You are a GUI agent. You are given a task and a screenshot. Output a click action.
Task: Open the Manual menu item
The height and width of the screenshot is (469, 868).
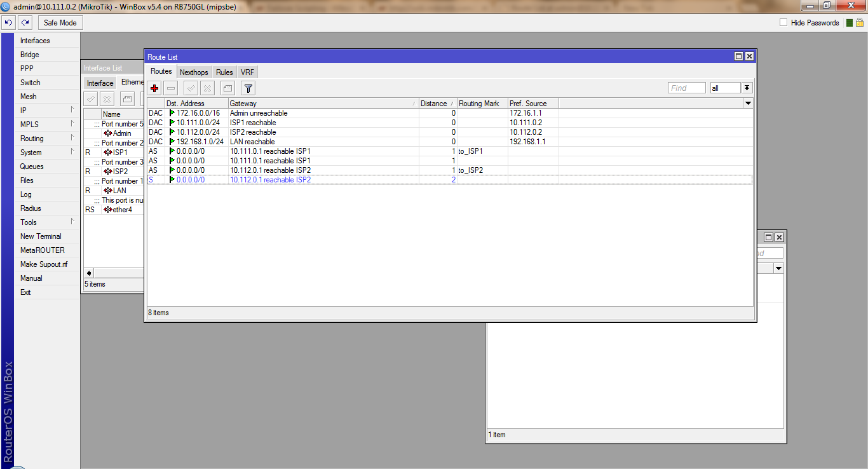pos(47,278)
